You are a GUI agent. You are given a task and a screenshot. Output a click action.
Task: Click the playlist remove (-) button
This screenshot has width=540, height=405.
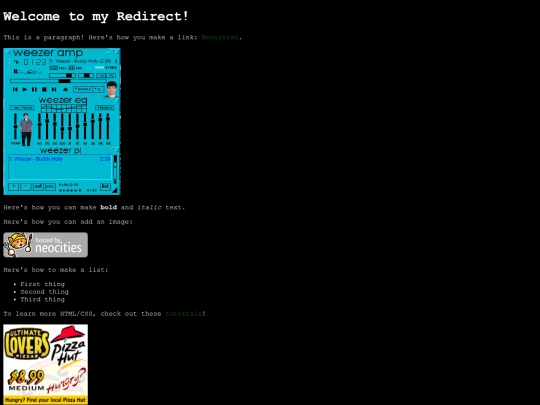26,187
